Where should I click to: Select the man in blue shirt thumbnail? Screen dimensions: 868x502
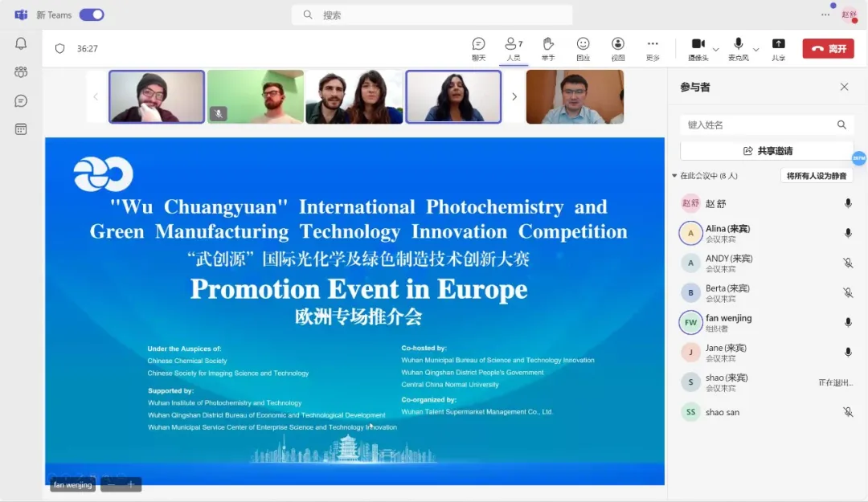(575, 97)
